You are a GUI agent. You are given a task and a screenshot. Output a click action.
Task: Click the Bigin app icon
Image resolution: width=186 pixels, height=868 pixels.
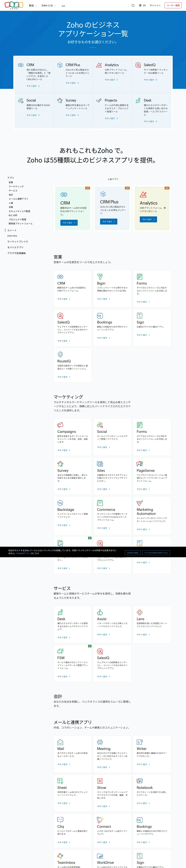(100, 277)
